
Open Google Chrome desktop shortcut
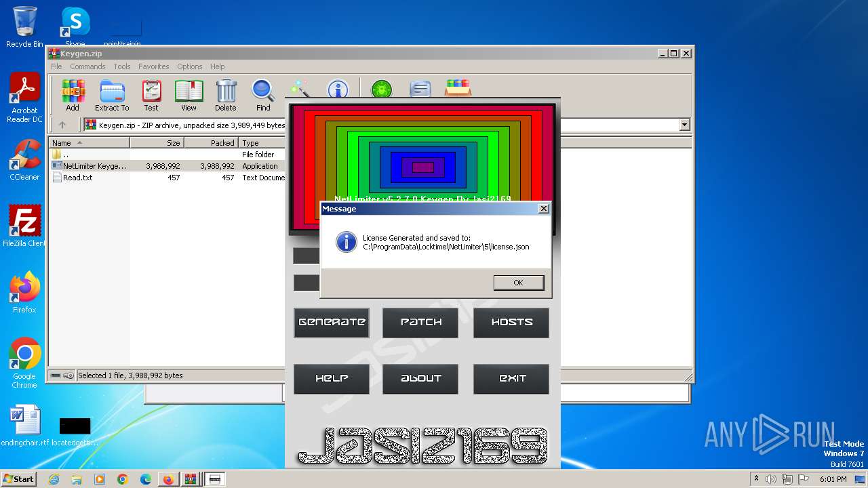pyautogui.click(x=24, y=363)
